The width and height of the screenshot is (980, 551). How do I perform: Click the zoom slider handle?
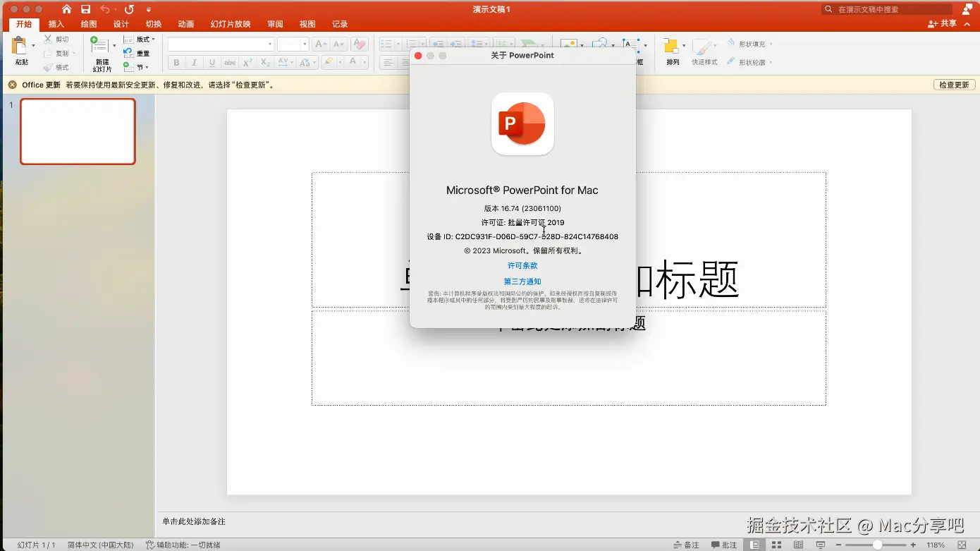click(x=877, y=545)
